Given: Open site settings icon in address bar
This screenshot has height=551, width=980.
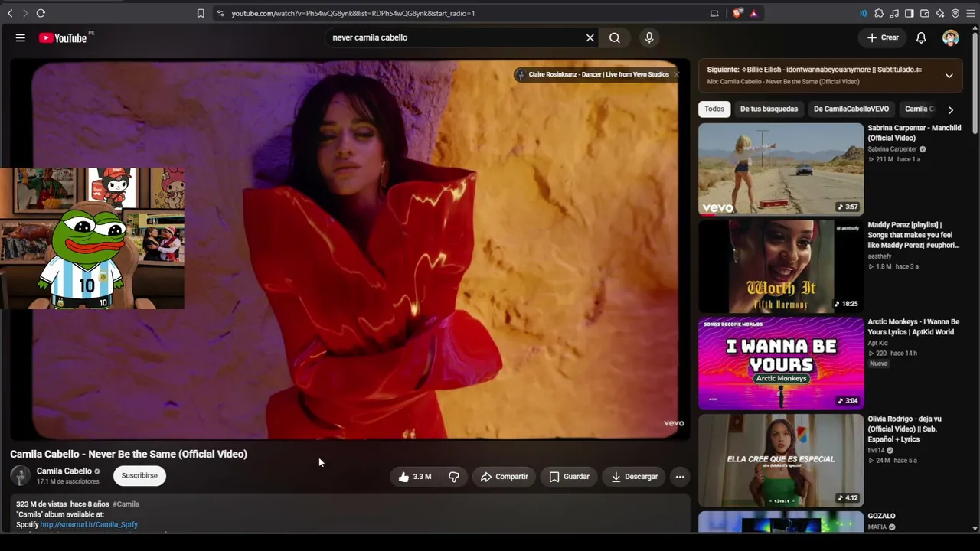Looking at the screenshot, I should click(x=220, y=13).
